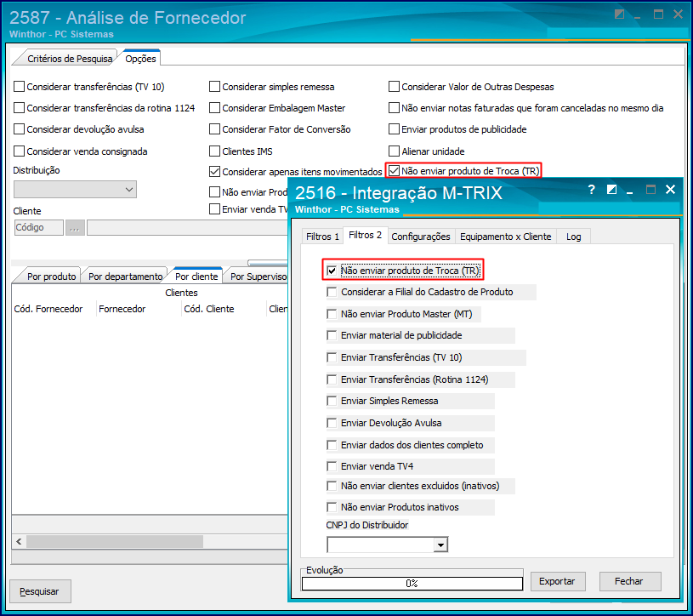The height and width of the screenshot is (616, 693).
Task: Tick Considerar Fator de Conversão
Action: (214, 128)
